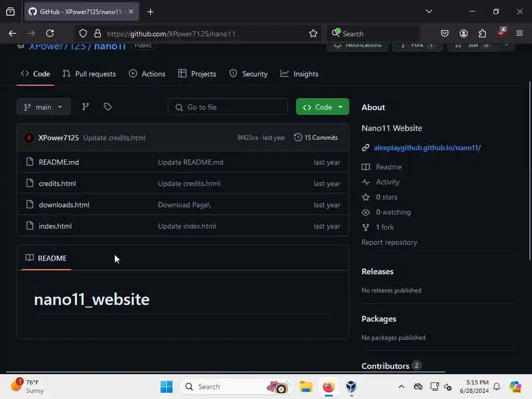This screenshot has width=532, height=399.
Task: Show hidden system tray icons chevron
Action: 402,387
